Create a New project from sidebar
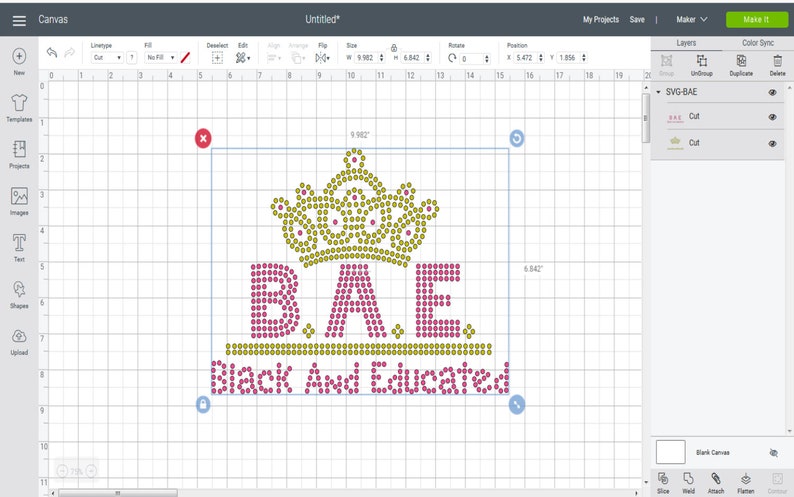 tap(19, 61)
